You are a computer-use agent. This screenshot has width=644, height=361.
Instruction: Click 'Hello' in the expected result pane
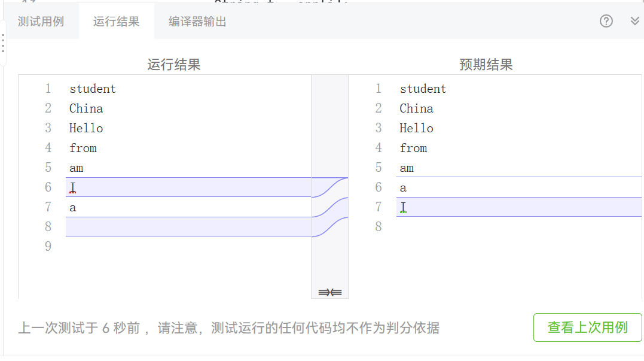click(x=416, y=128)
